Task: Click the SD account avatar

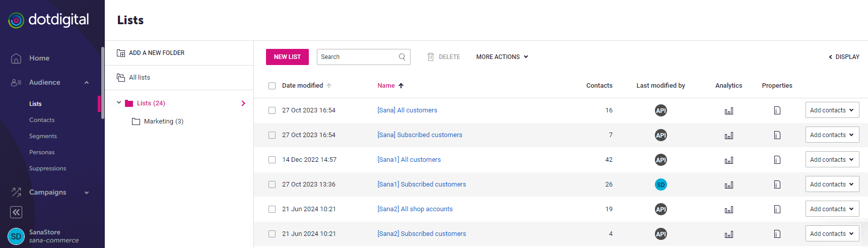Action: click(16, 236)
